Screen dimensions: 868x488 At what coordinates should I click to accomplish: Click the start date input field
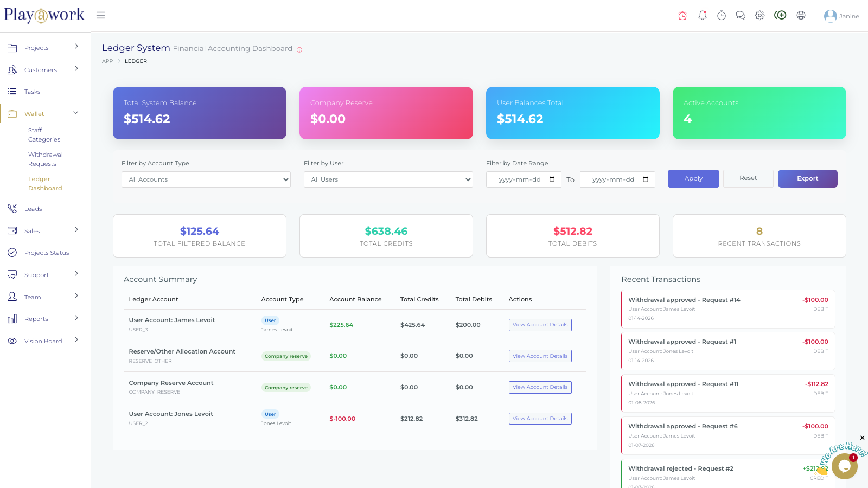(x=521, y=179)
